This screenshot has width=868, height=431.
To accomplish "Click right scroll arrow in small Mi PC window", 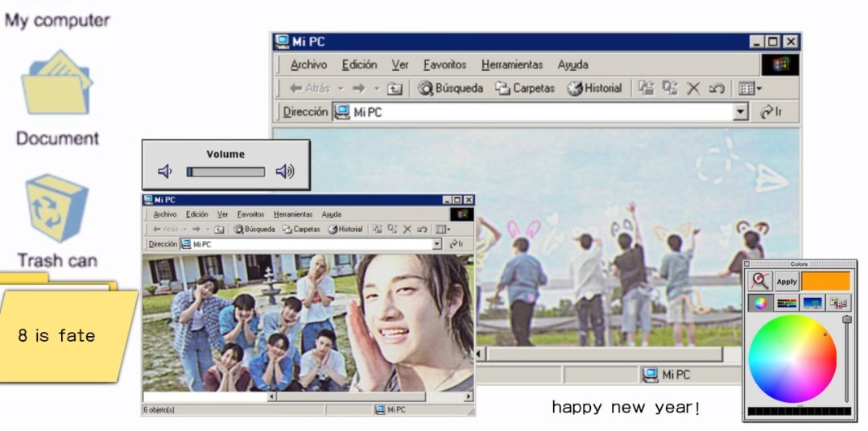I will tap(469, 396).
